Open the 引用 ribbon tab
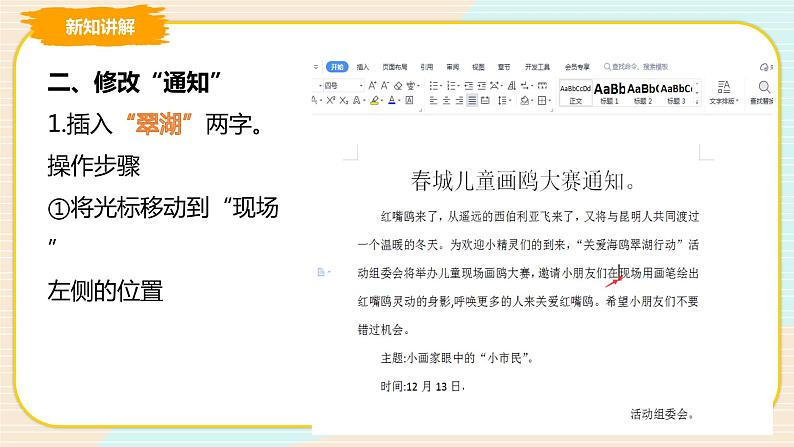This screenshot has height=447, width=794. 426,67
